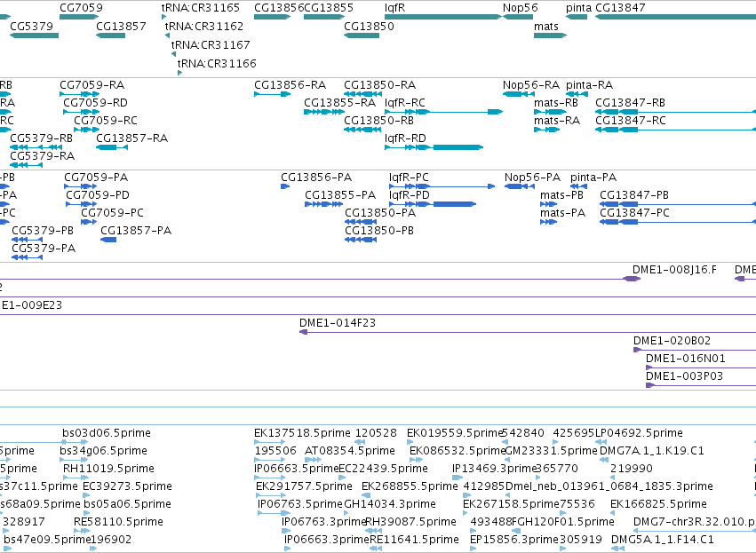Select the CG5379 gene label
756x553 pixels.
click(31, 26)
